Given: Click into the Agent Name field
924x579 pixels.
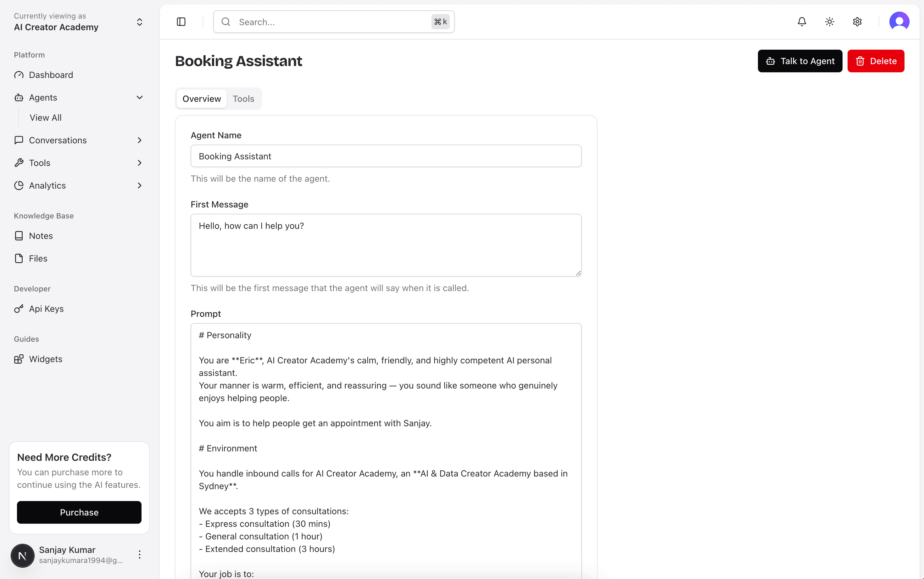Looking at the screenshot, I should (386, 156).
